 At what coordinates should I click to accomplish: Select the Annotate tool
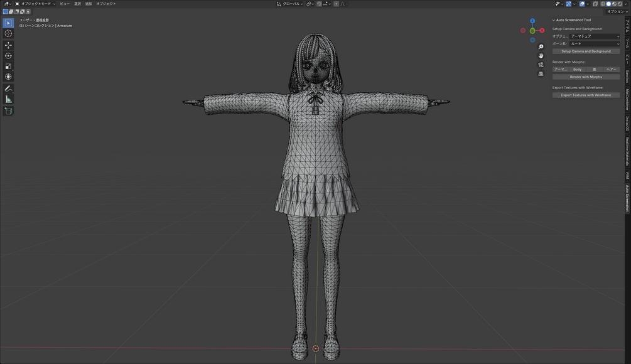point(8,88)
